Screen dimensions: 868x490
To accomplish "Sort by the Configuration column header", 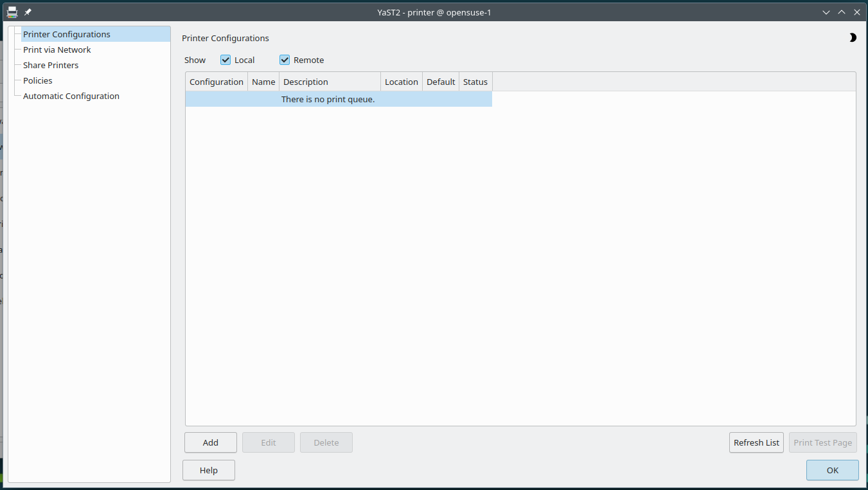I will (x=217, y=82).
